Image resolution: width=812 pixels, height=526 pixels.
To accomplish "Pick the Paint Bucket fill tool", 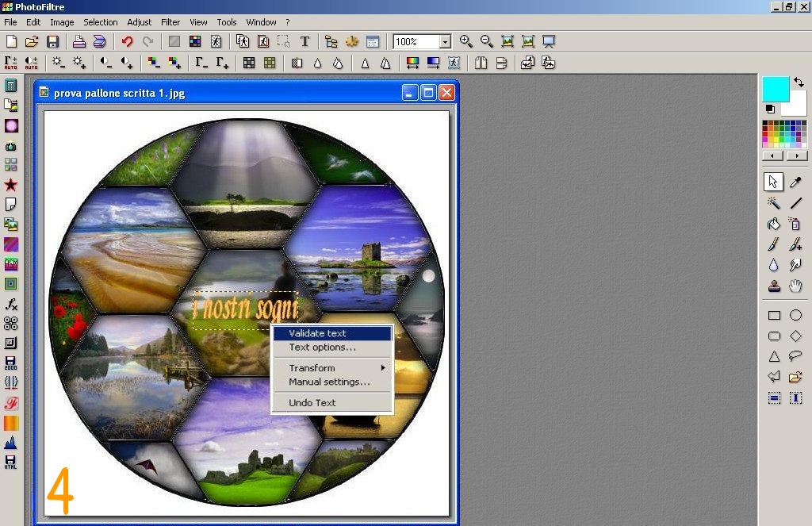I will click(774, 224).
